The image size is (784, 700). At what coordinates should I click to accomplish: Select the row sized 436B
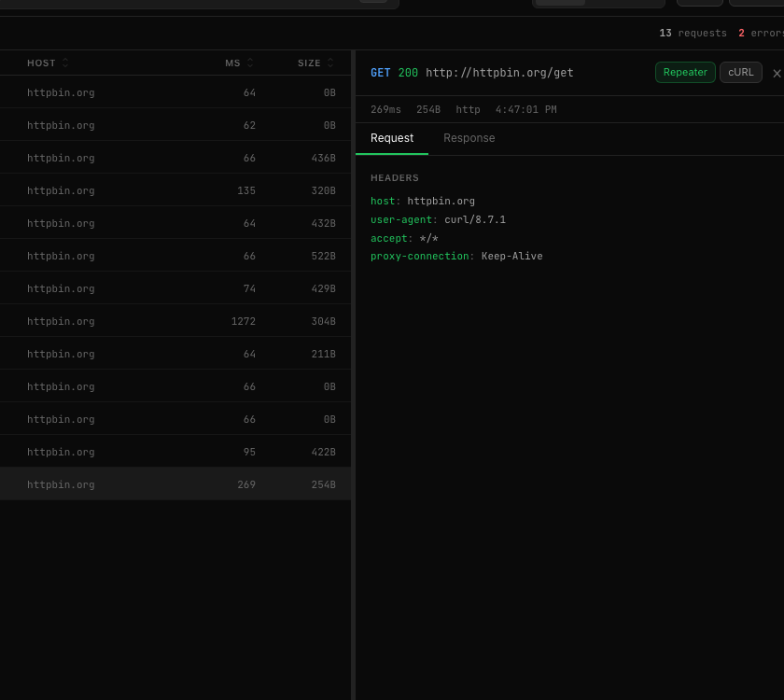tap(175, 158)
